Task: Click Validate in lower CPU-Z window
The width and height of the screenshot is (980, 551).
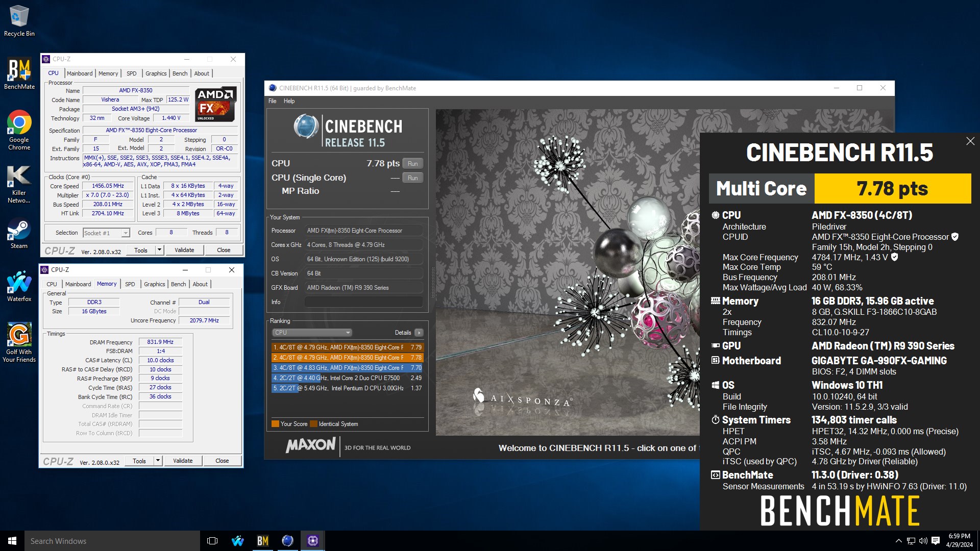Action: [x=183, y=461]
